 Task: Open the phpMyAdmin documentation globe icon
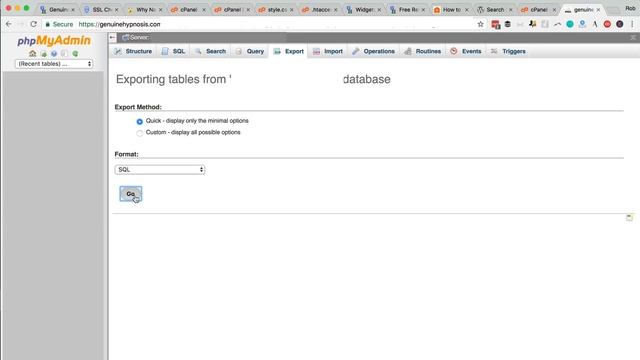coord(54,53)
